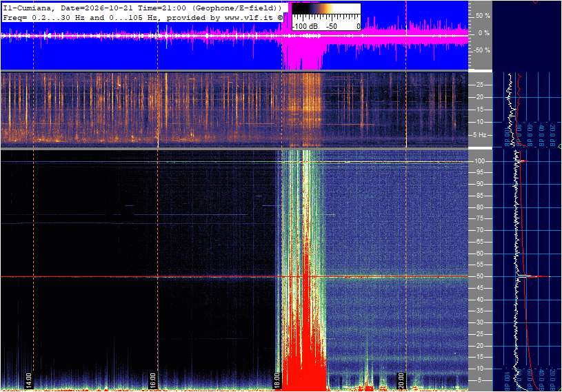Click the '-50' color legend label
Viewport: 562px width, 392px height.
tap(332, 26)
